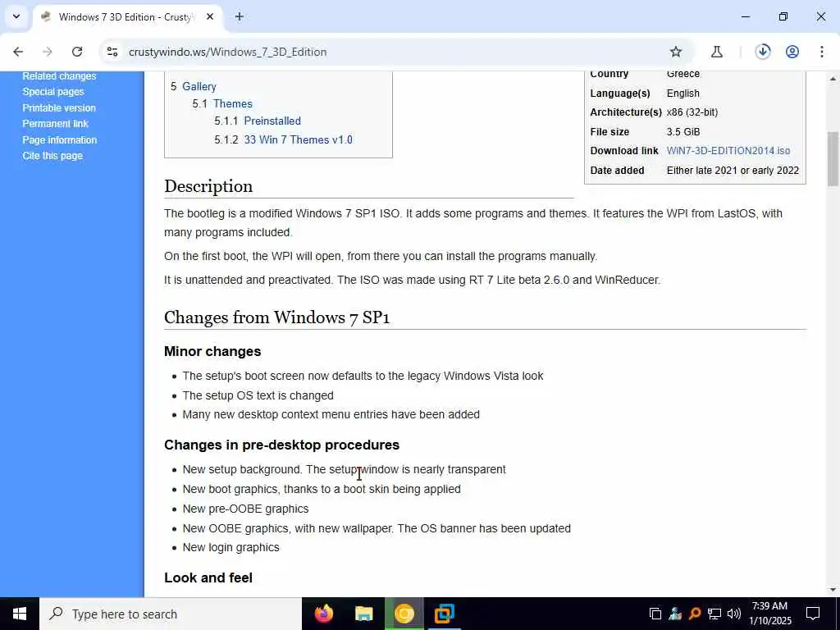Click the 'New login graphics' bullet
Screen dimensions: 840x630
coord(231,547)
